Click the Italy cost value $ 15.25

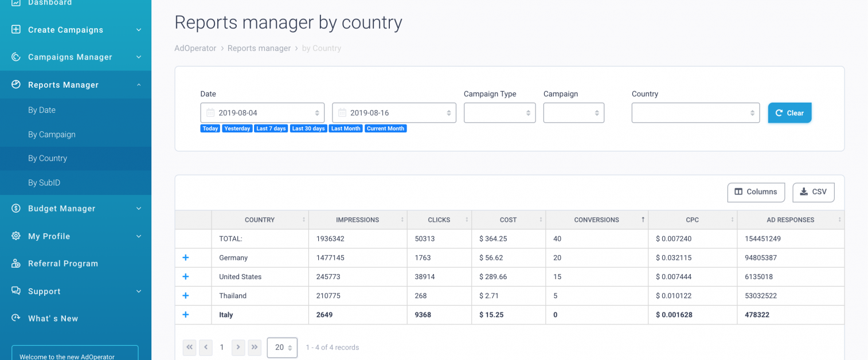[x=491, y=315]
